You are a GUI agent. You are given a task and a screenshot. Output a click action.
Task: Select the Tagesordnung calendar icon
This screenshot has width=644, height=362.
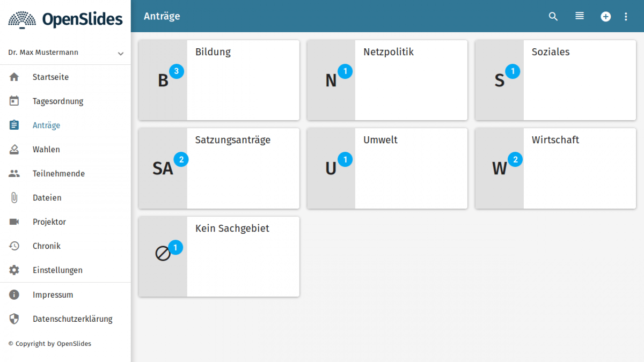[15, 101]
